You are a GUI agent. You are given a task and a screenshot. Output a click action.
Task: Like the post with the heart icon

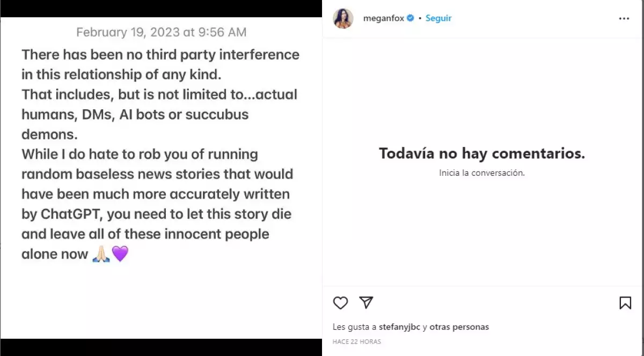tap(340, 303)
